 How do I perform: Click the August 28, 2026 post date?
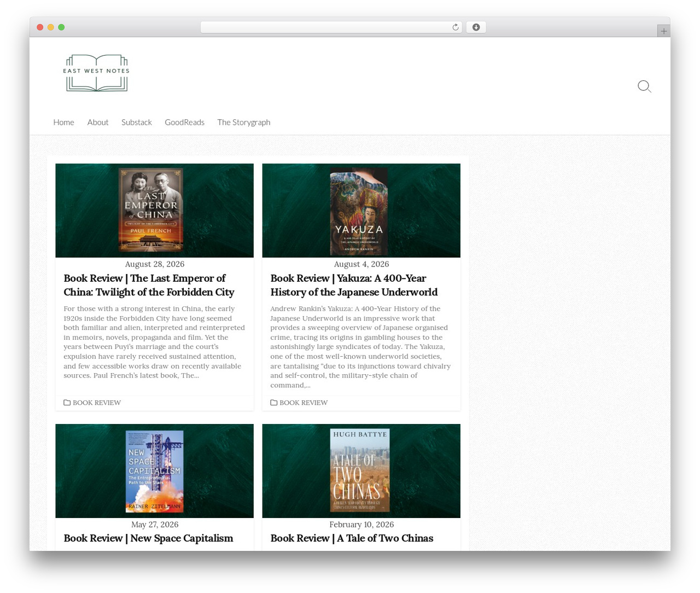(x=155, y=264)
